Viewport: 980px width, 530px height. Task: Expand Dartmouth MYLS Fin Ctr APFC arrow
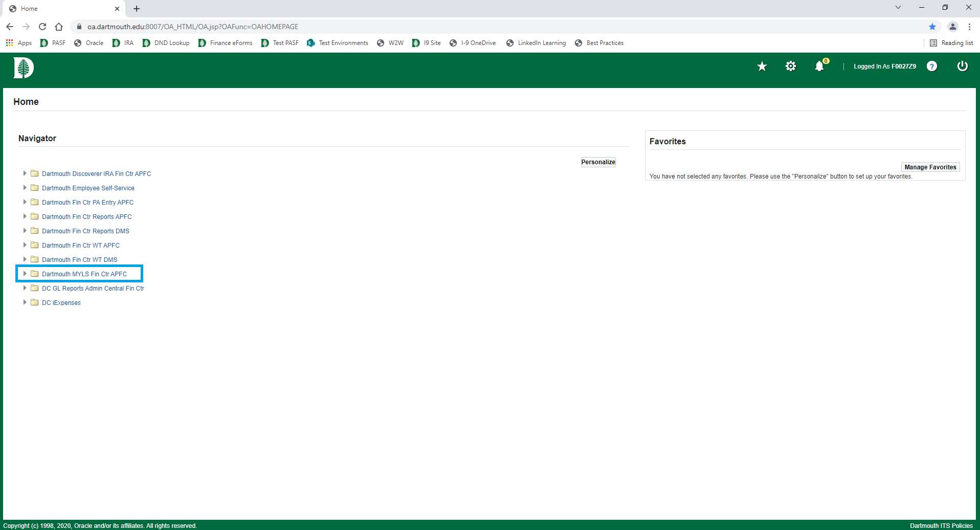click(25, 274)
